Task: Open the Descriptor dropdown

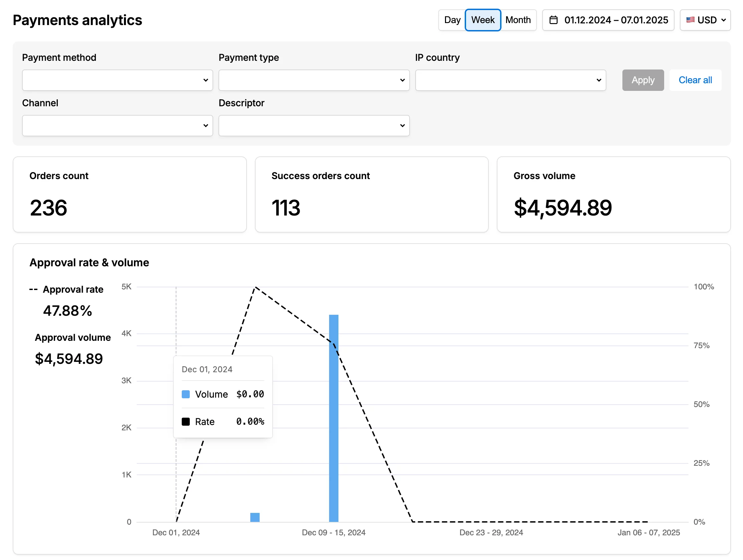Action: (314, 125)
